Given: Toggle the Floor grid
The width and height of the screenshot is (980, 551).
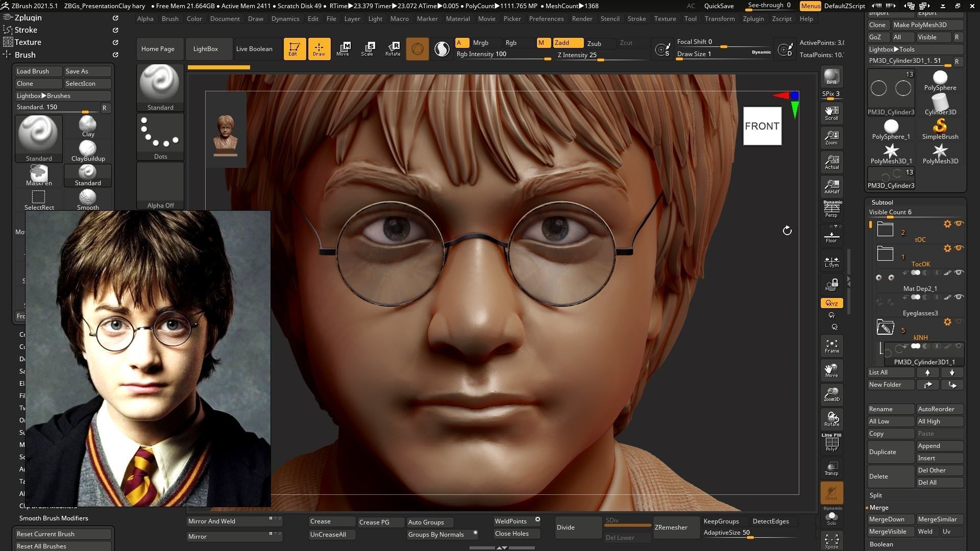Looking at the screenshot, I should click(x=831, y=236).
